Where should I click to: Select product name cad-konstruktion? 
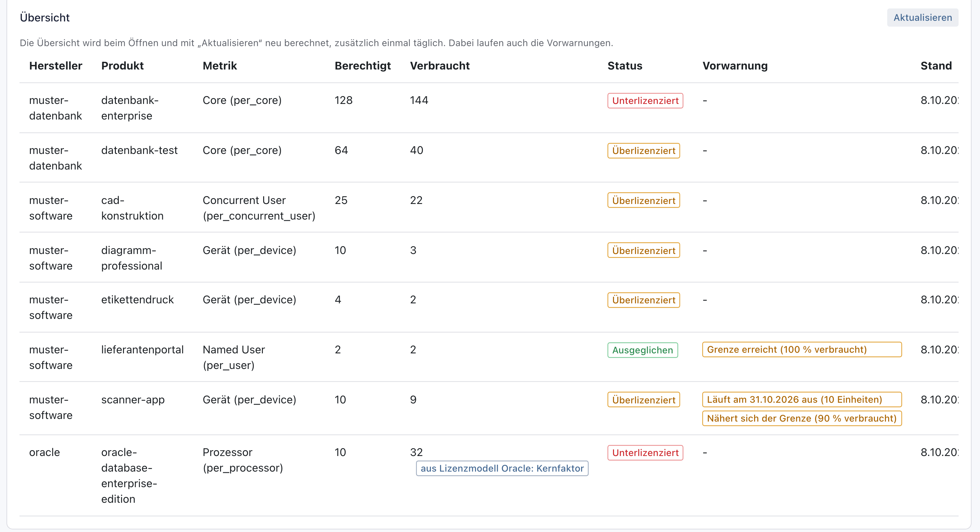pos(132,208)
